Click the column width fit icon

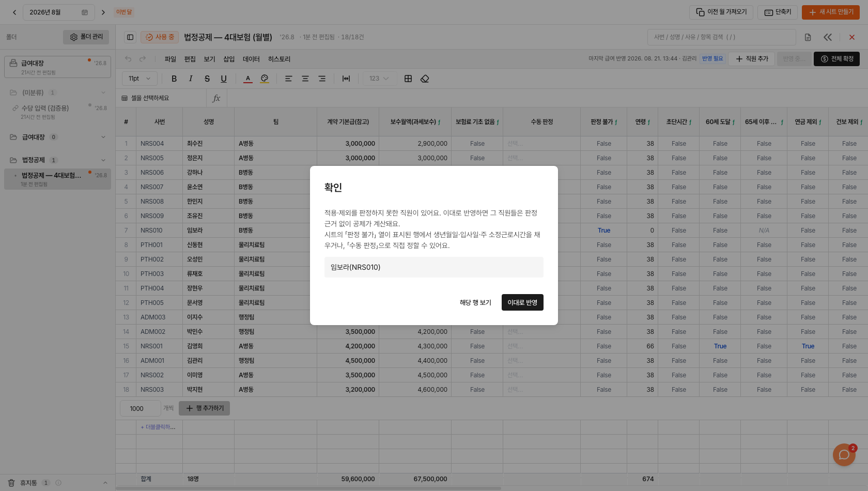click(x=346, y=79)
